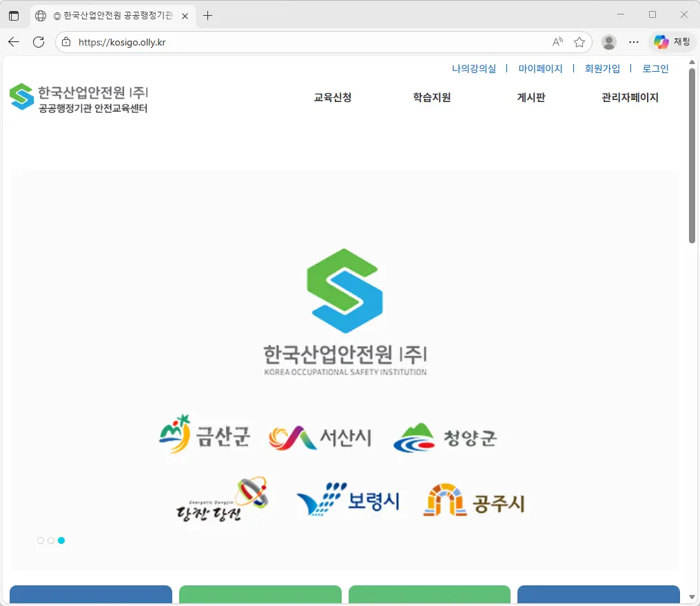Click the 로그인 link
Screen dimensions: 700x606
(x=655, y=68)
